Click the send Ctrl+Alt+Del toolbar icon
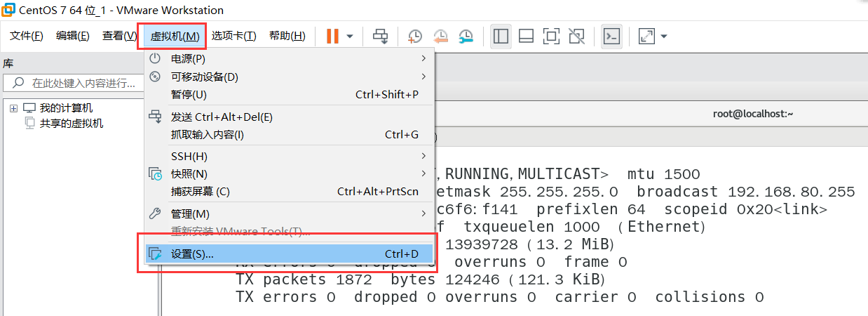This screenshot has width=868, height=316. pyautogui.click(x=380, y=36)
